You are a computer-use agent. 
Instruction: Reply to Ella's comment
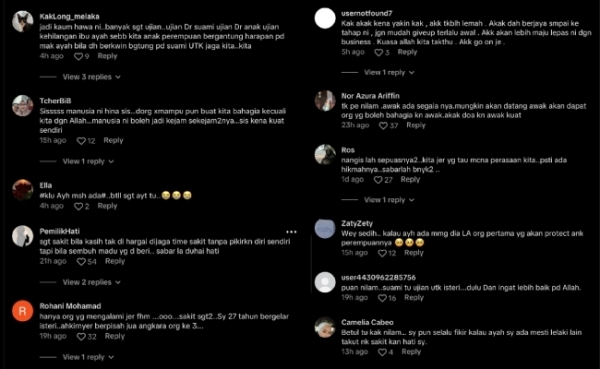click(x=107, y=206)
